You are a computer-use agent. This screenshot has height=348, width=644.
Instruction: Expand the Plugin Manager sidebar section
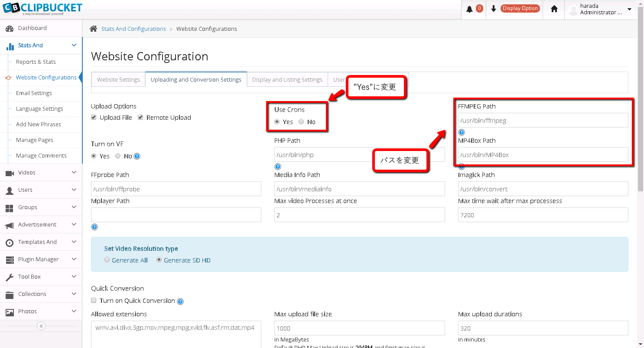pyautogui.click(x=41, y=259)
